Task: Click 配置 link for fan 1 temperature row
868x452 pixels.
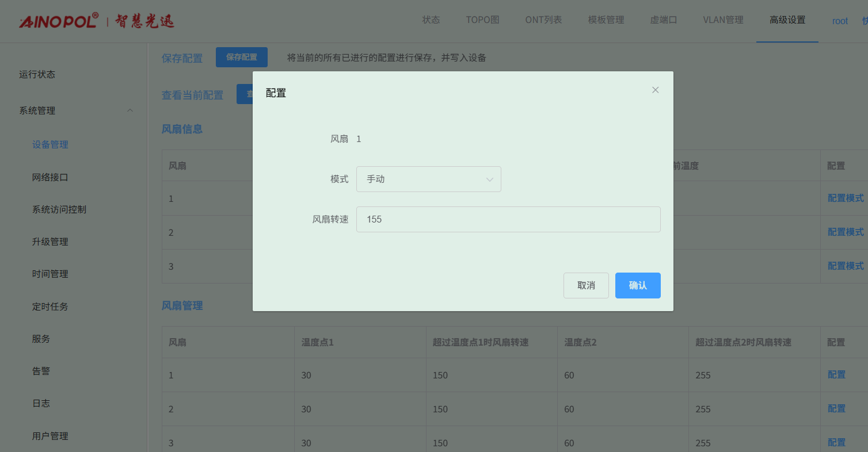Action: pos(836,374)
